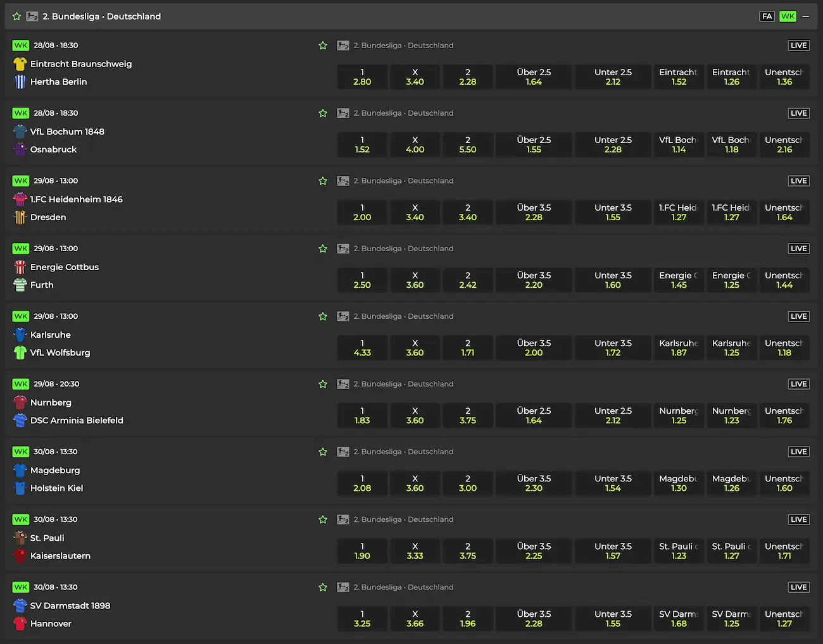Select Über 2.5 at 1.64 for Braunschweig match

click(x=534, y=77)
